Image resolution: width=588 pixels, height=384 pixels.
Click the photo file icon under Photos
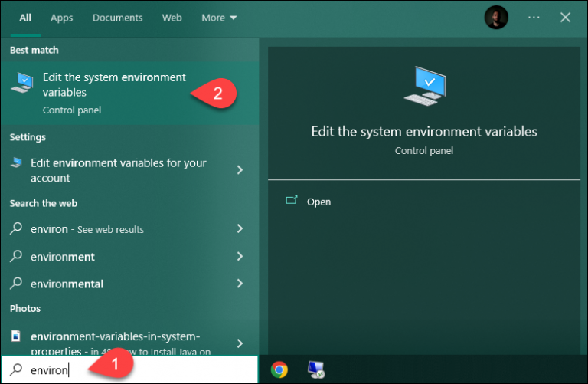click(x=16, y=336)
